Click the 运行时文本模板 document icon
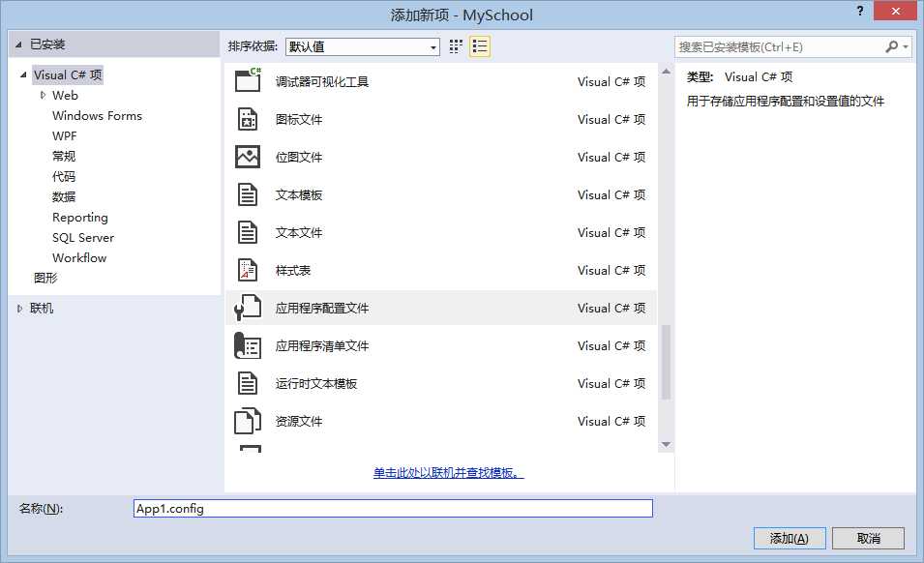The image size is (924, 563). [248, 383]
